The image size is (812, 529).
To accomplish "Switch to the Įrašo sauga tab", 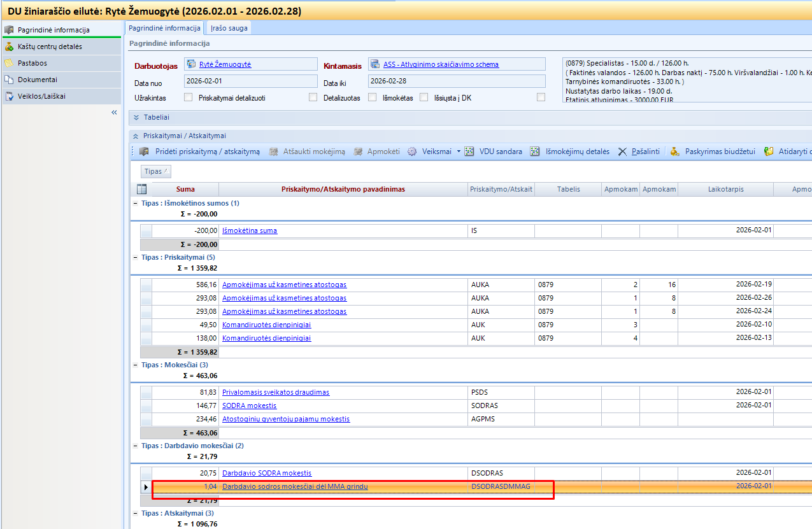I will coord(229,28).
